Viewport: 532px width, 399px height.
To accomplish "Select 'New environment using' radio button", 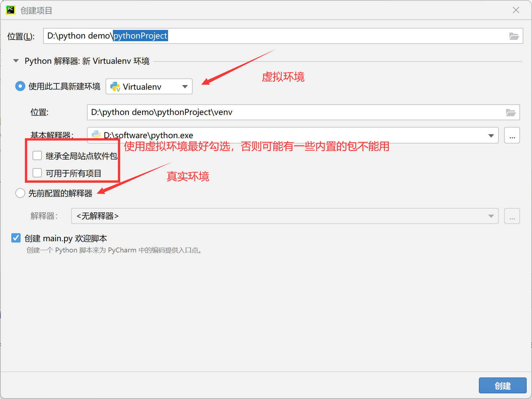I will point(20,86).
